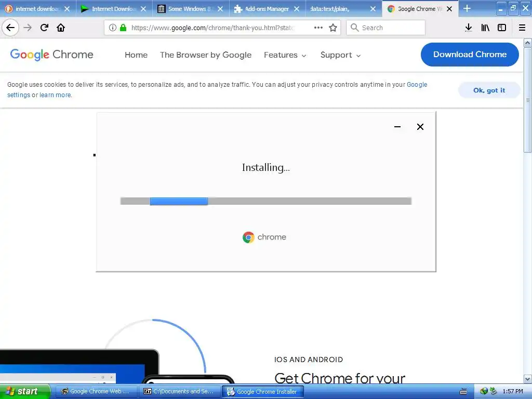Expand the Support dropdown menu

[x=341, y=55]
